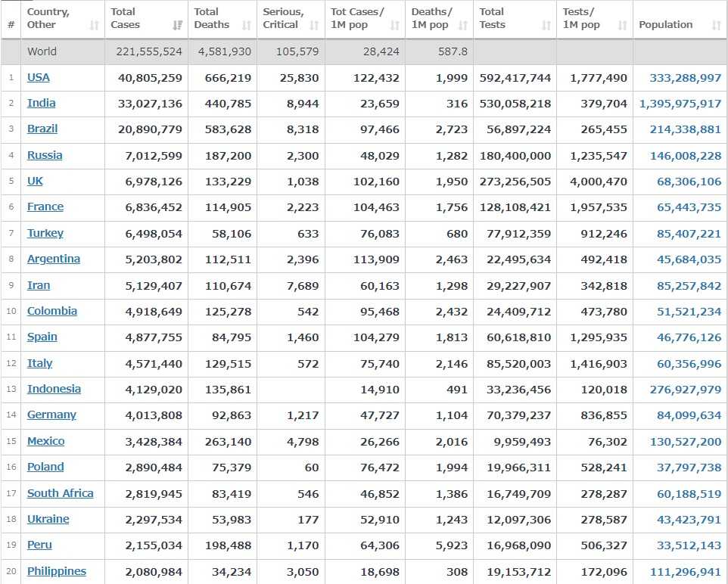
Task: Click sort arrows icon in Country column
Action: pyautogui.click(x=95, y=25)
